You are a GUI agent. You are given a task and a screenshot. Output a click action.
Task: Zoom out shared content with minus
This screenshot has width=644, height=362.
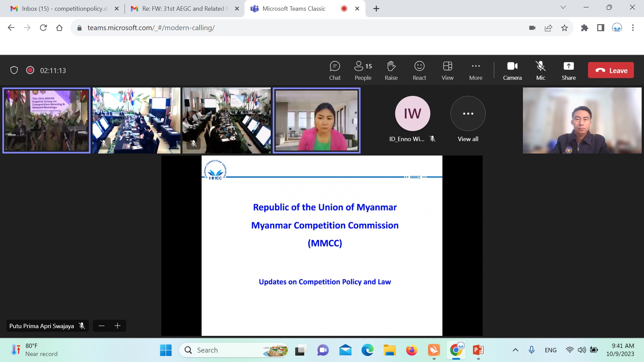(102, 326)
